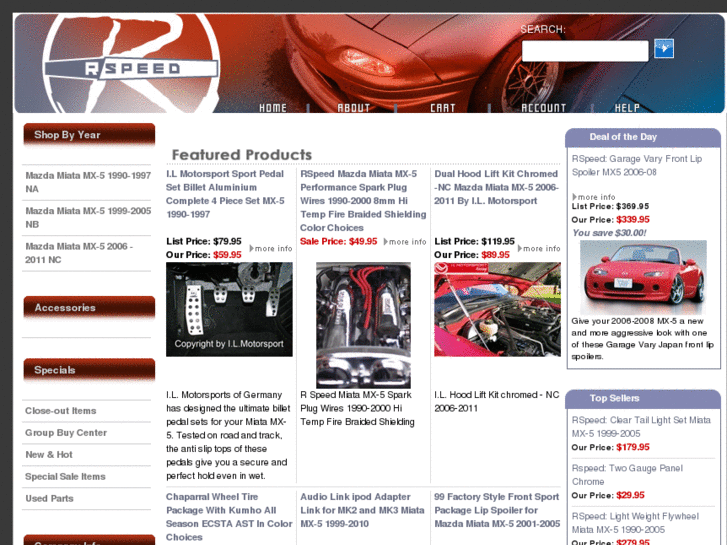
Task: Click more info for Spark Plug Wires
Action: [x=405, y=242]
